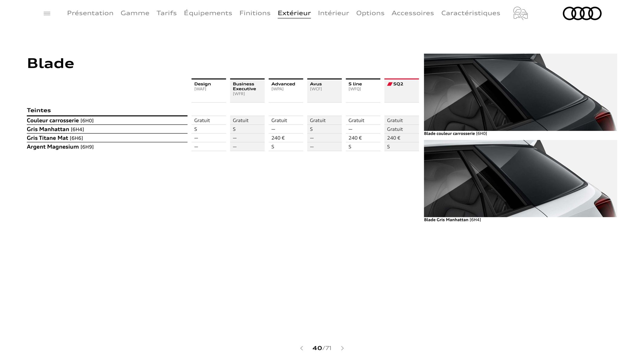Click Gratuit in SQ2 Gris Manhattan row
This screenshot has width=644, height=362.
[x=395, y=129]
